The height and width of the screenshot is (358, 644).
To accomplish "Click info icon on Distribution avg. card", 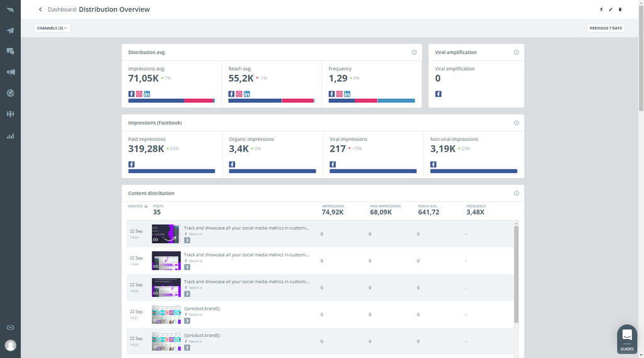I will click(414, 52).
